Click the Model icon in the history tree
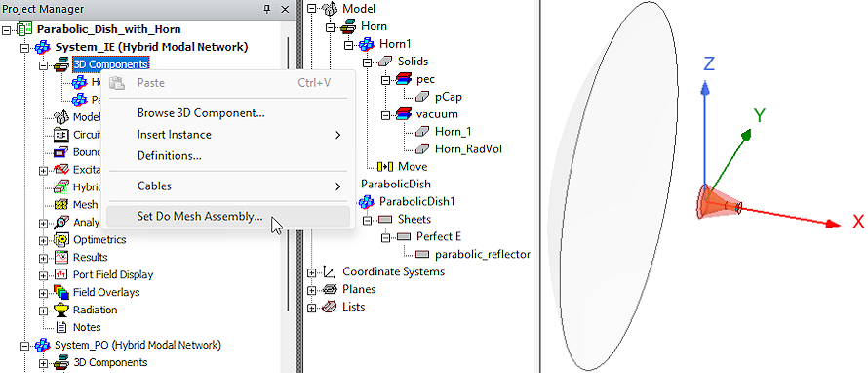The image size is (868, 373). [x=331, y=9]
